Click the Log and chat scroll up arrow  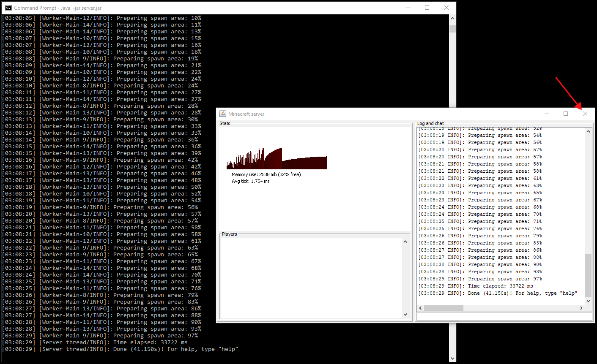(x=589, y=131)
